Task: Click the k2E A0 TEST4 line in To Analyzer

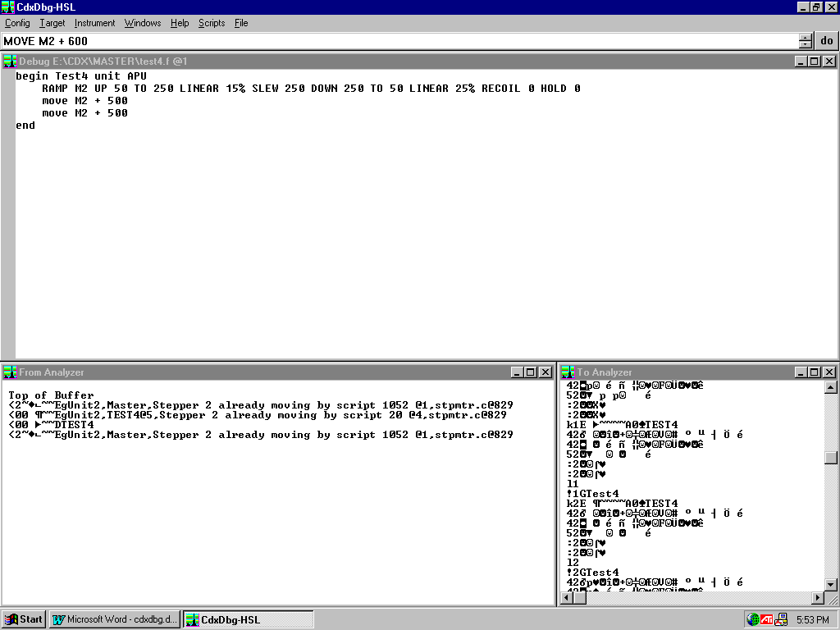Action: 622,504
